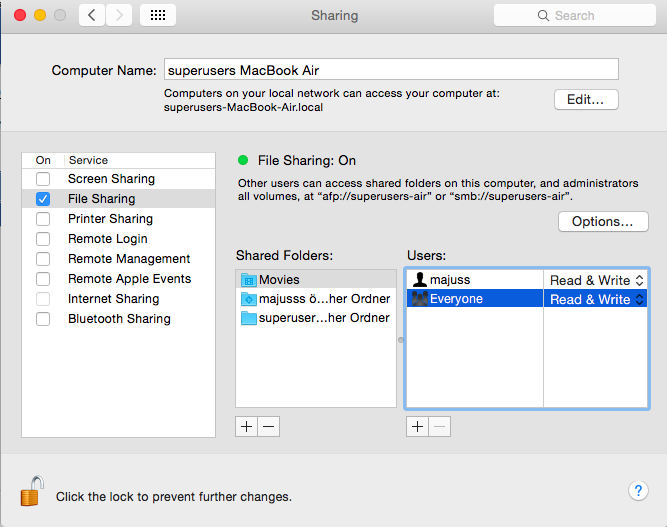
Task: Go back with the left chevron button
Action: click(x=92, y=15)
